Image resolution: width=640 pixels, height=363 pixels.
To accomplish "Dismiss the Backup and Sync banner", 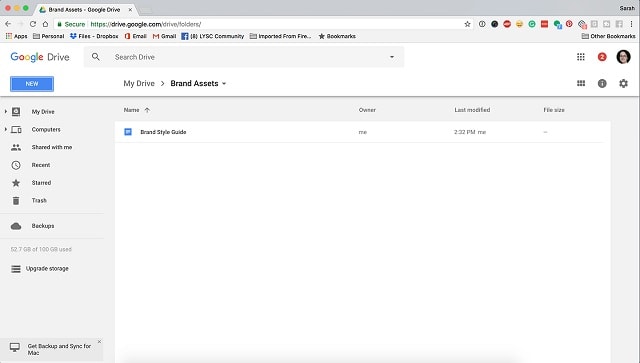I will 99,341.
